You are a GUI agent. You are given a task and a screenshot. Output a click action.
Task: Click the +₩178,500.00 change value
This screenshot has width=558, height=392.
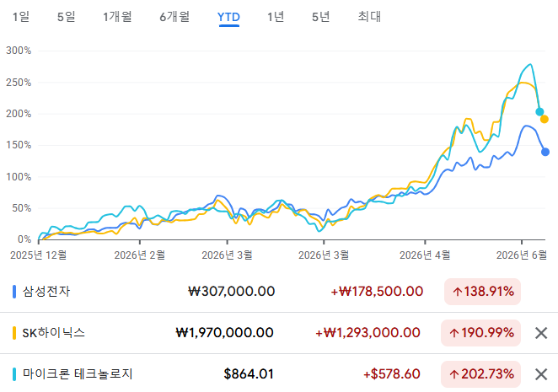point(377,292)
